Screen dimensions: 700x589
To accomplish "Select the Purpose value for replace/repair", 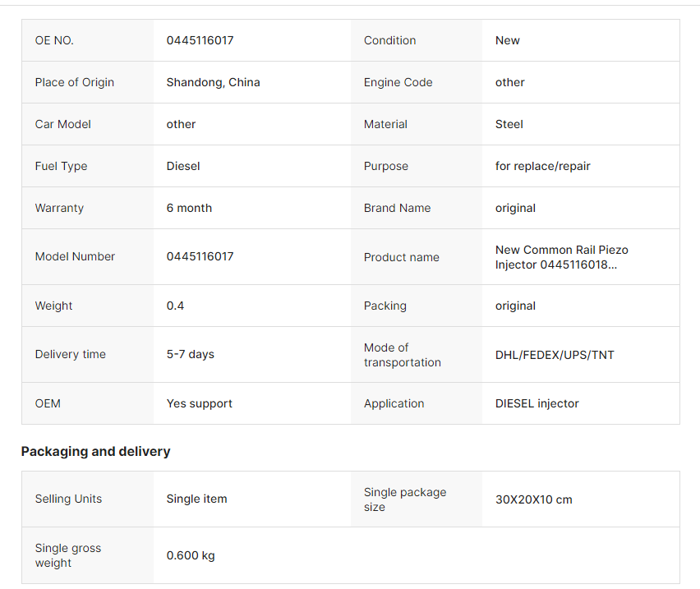I will coord(542,167).
